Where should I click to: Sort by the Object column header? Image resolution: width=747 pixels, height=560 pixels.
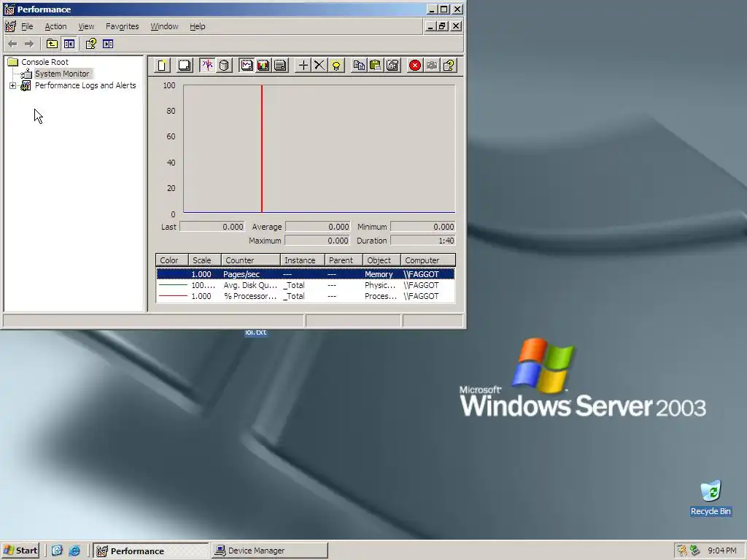click(x=382, y=260)
